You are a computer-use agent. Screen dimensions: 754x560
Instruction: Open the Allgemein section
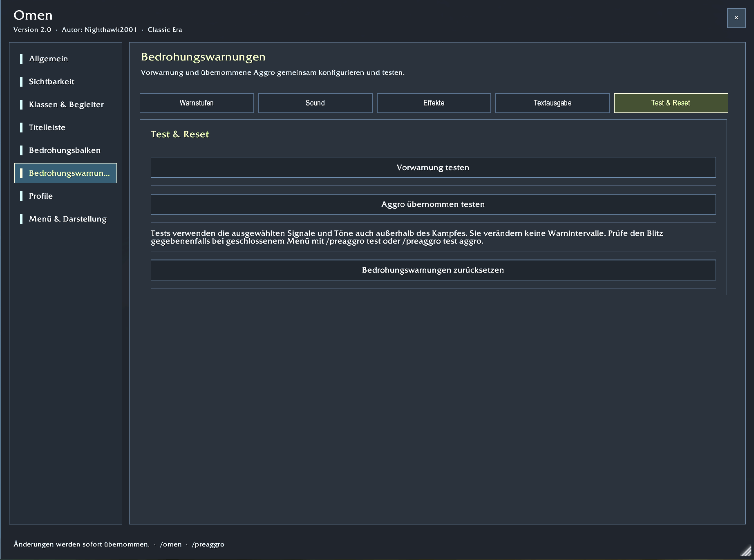(x=65, y=59)
